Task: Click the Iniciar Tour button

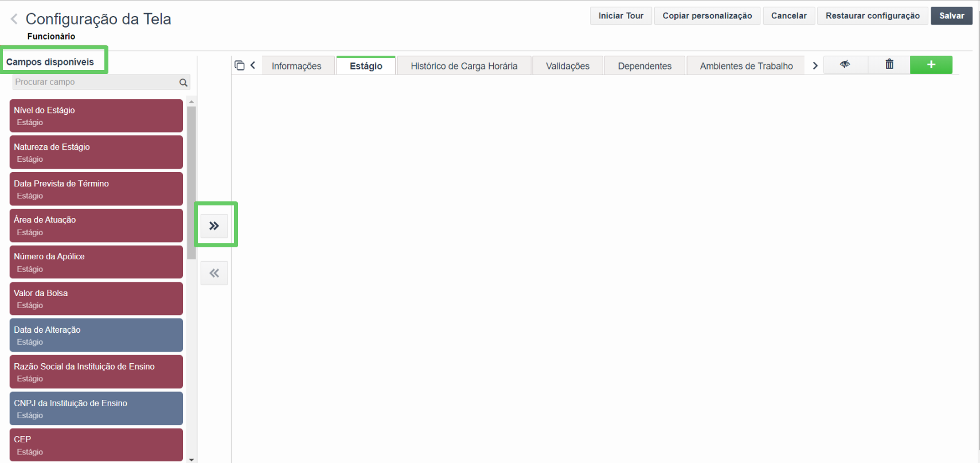Action: (621, 16)
